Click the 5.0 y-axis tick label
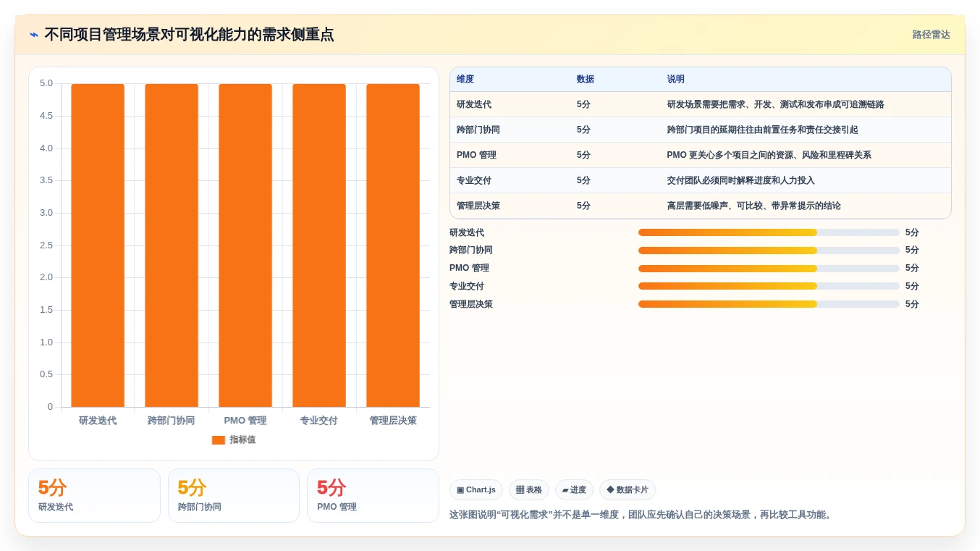980x551 pixels. point(46,84)
